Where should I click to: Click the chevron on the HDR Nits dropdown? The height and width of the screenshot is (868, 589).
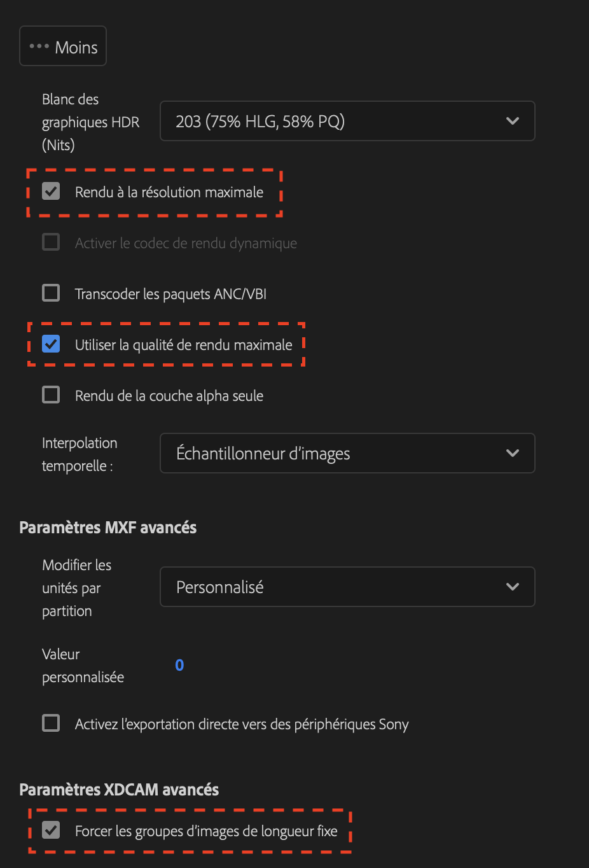point(513,121)
